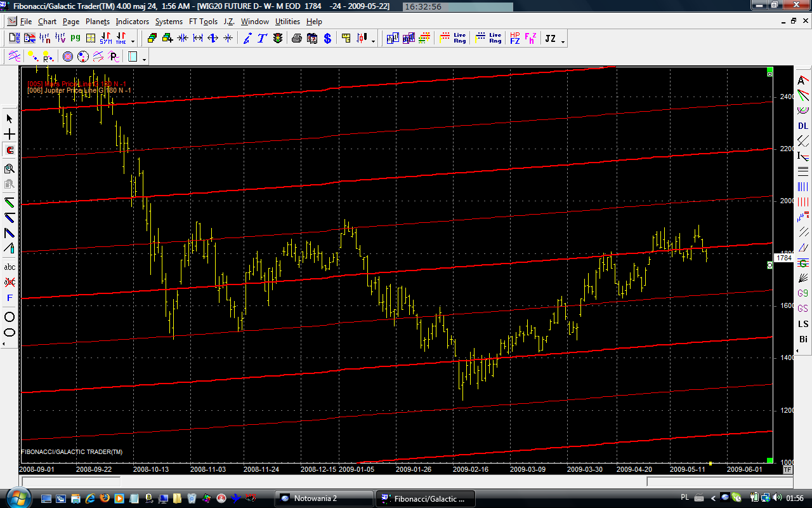812x508 pixels.
Task: Click the Windows Start button
Action: click(14, 498)
